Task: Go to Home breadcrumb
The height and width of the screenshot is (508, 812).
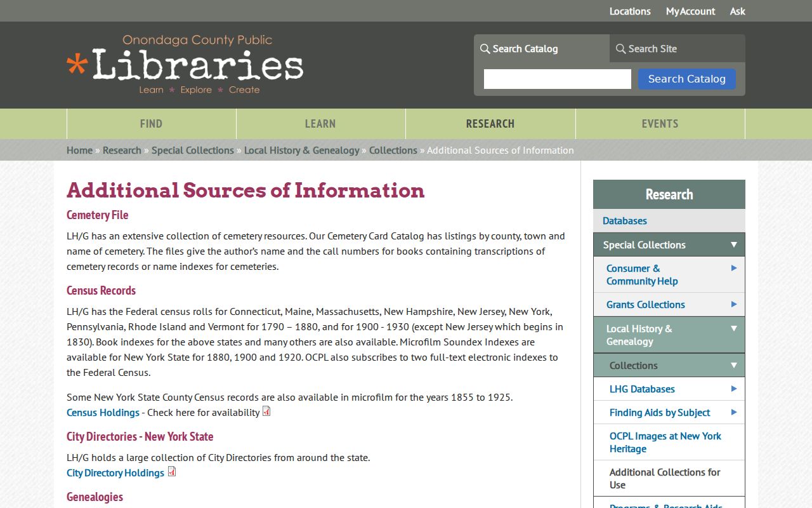Action: tap(79, 150)
